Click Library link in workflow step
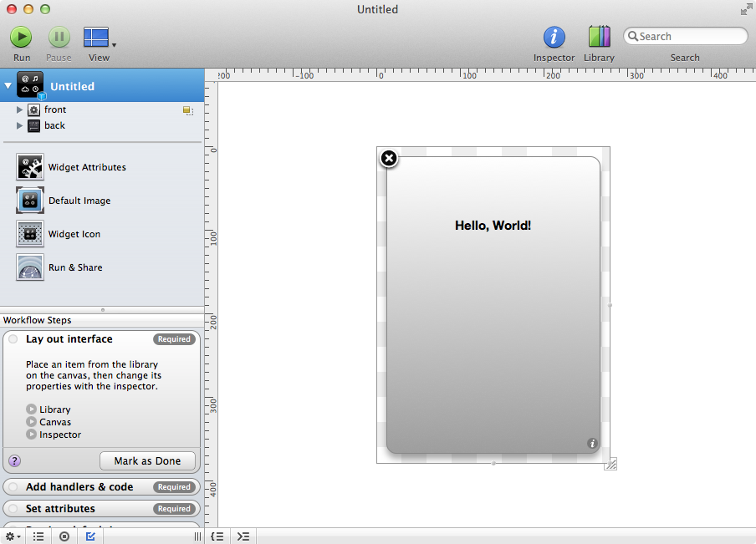 [x=55, y=409]
